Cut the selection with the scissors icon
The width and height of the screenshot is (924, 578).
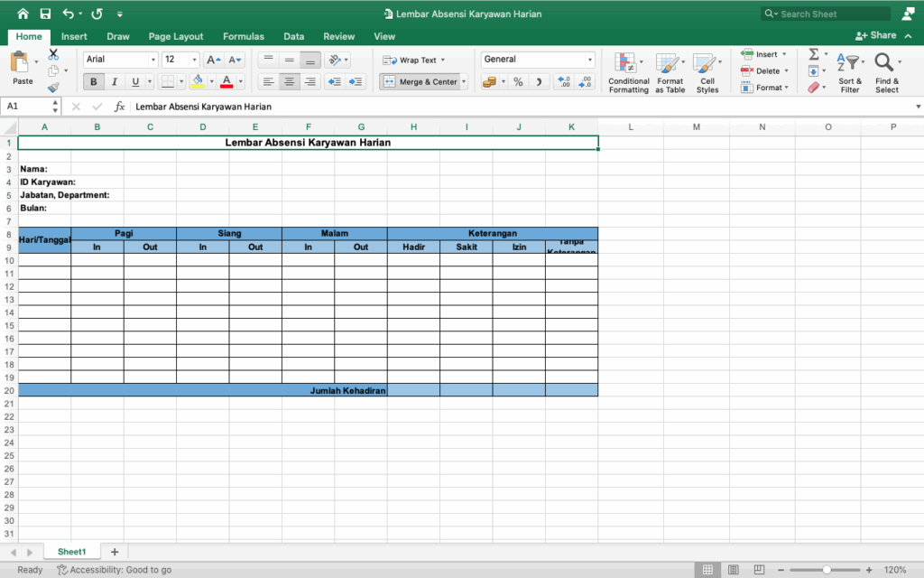[53, 54]
